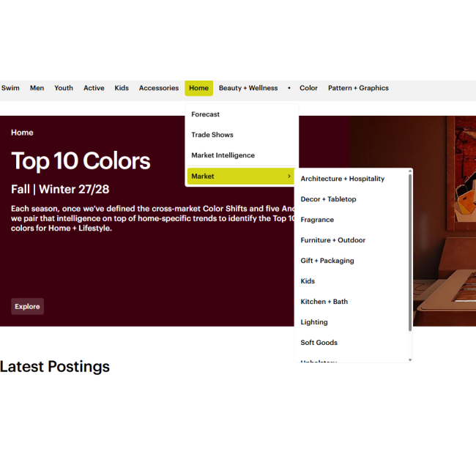Image resolution: width=476 pixels, height=476 pixels.
Task: Open the Accessories navigation menu
Action: pos(159,88)
